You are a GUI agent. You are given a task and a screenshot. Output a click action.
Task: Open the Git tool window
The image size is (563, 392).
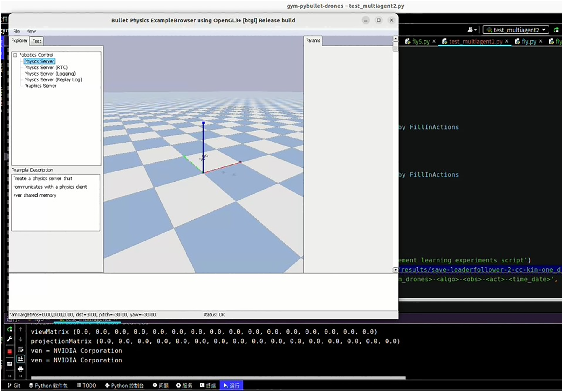[x=14, y=386]
